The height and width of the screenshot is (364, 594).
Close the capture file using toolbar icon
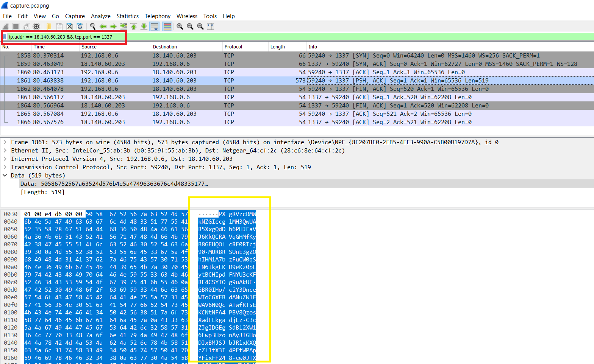click(70, 26)
